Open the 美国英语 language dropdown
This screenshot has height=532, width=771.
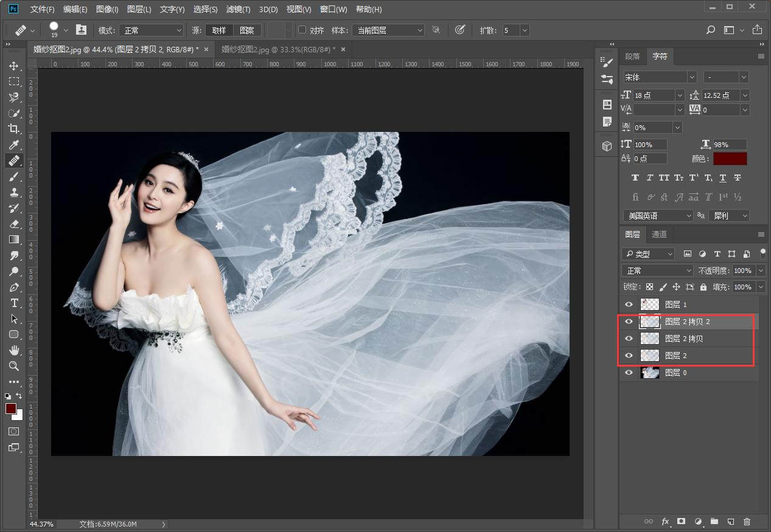click(x=658, y=216)
